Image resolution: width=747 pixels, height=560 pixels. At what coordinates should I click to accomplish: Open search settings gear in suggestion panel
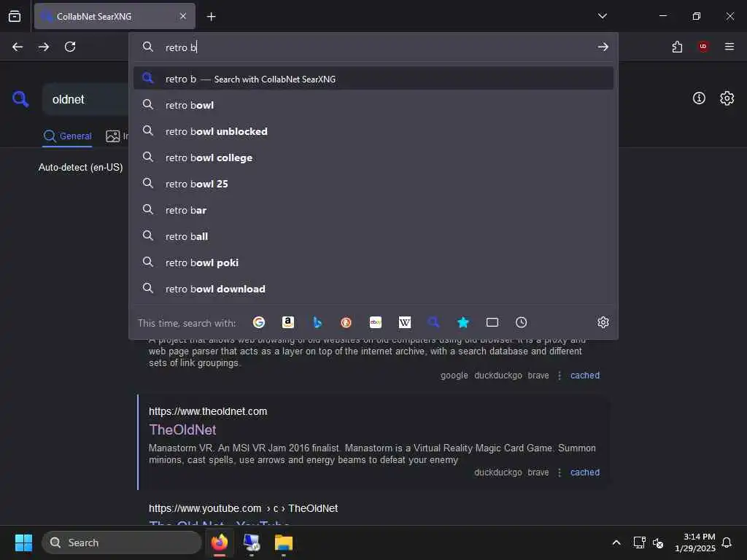[603, 322]
